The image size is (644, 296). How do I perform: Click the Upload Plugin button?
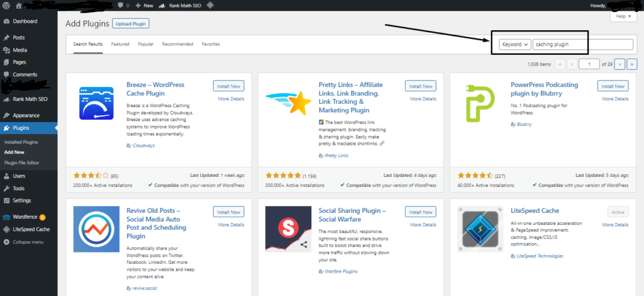pyautogui.click(x=131, y=24)
